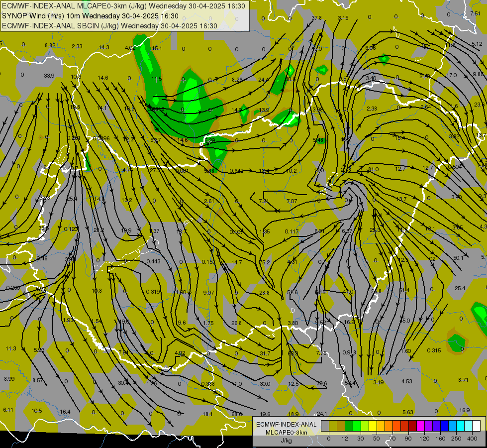Click the 0.642 grid value
The height and width of the screenshot is (448, 487).
237,171
